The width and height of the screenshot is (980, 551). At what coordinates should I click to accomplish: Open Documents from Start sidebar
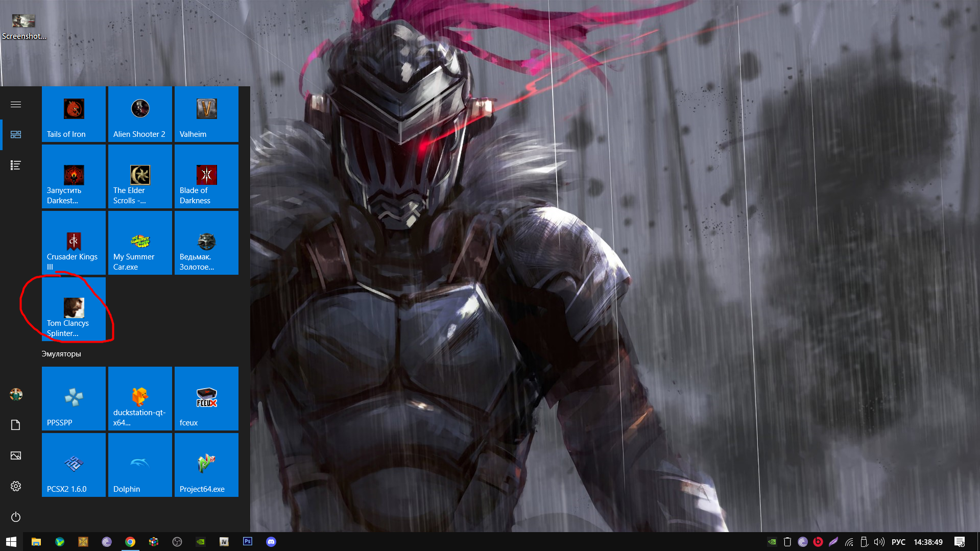(16, 425)
